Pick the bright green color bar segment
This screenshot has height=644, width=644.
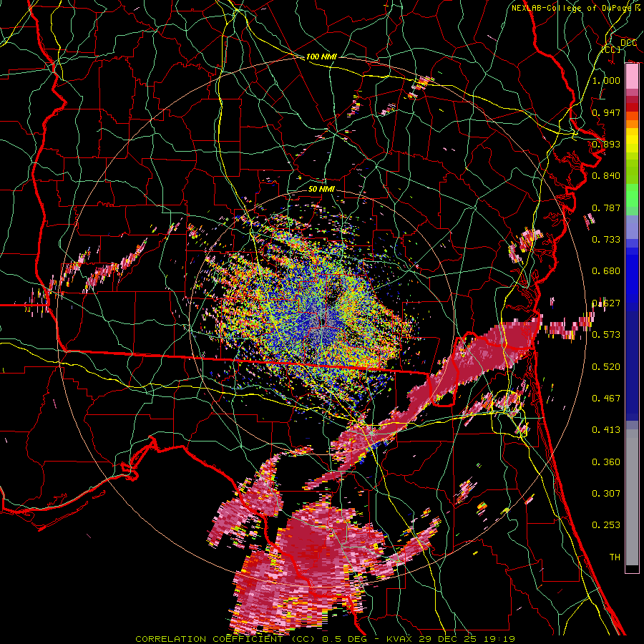click(x=632, y=195)
